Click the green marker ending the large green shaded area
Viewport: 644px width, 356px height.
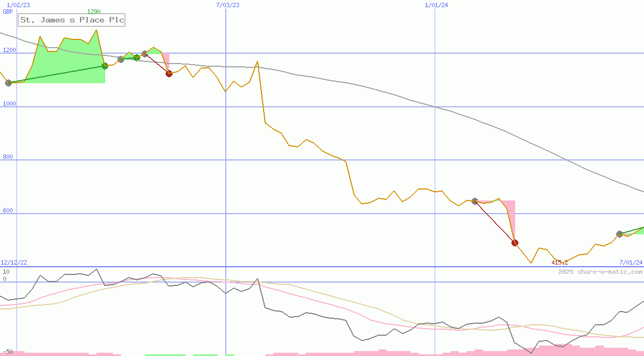click(105, 66)
